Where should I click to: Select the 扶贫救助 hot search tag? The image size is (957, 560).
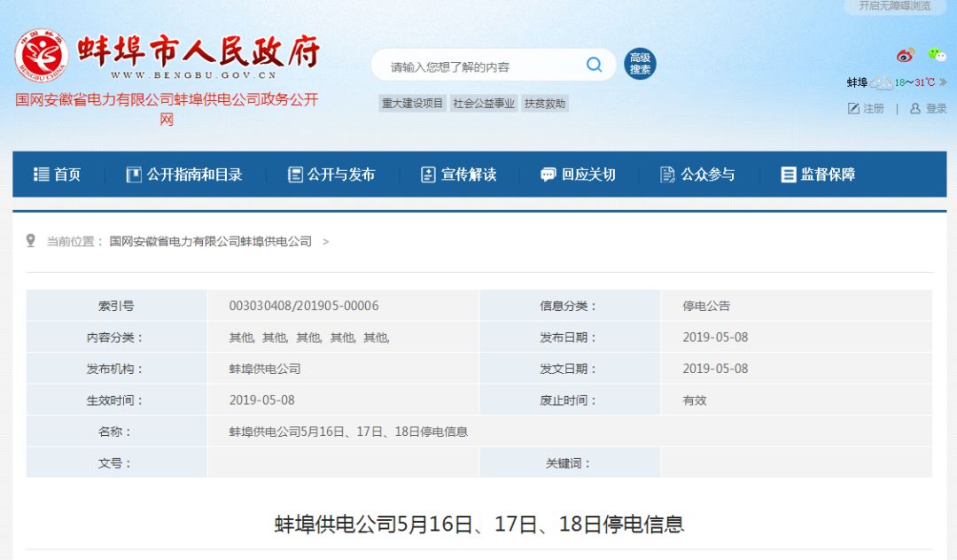(547, 104)
